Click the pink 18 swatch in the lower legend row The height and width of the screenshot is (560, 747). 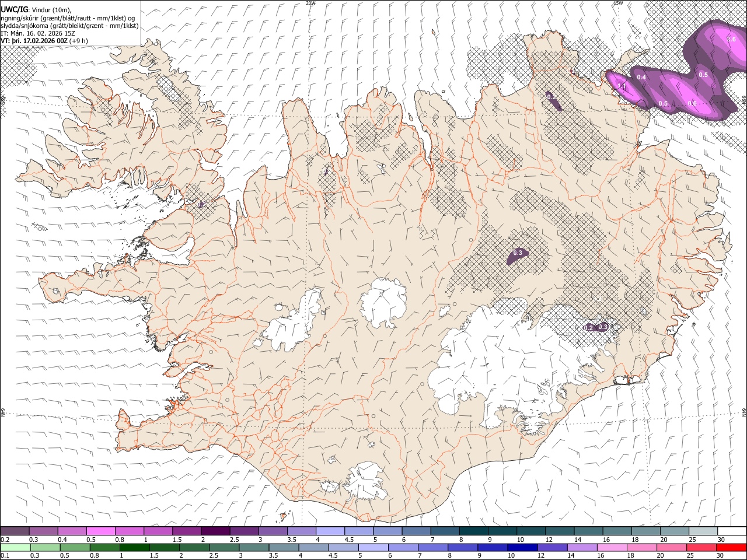(641, 547)
